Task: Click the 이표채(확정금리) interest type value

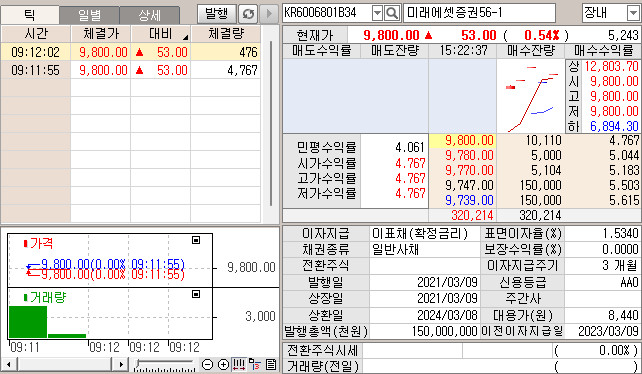Action: [419, 233]
